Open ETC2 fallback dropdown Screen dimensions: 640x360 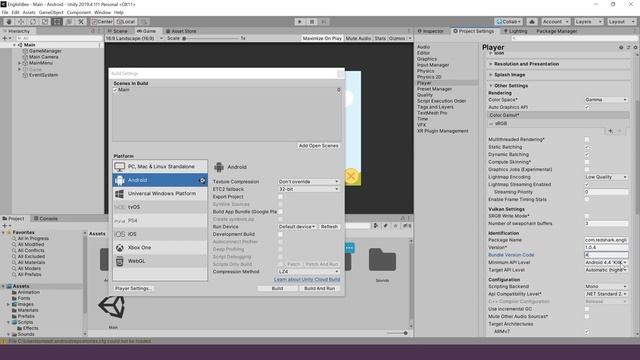(309, 189)
